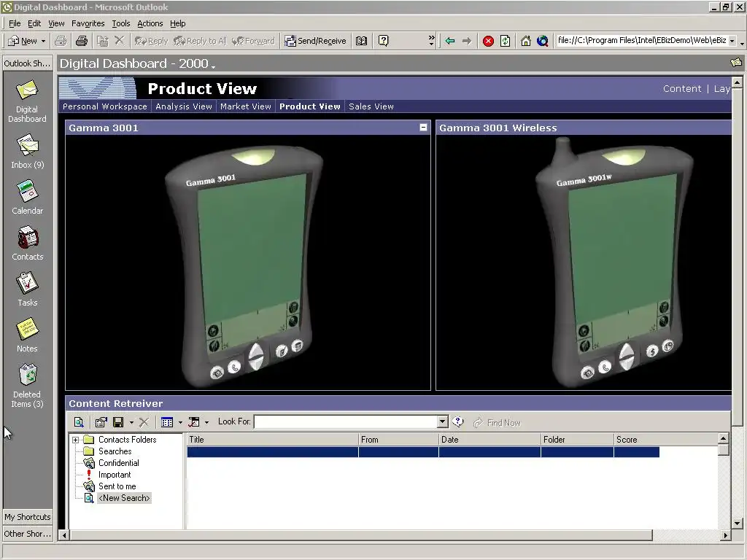Open the Tasks shortcut
The image size is (747, 560).
[x=27, y=289]
